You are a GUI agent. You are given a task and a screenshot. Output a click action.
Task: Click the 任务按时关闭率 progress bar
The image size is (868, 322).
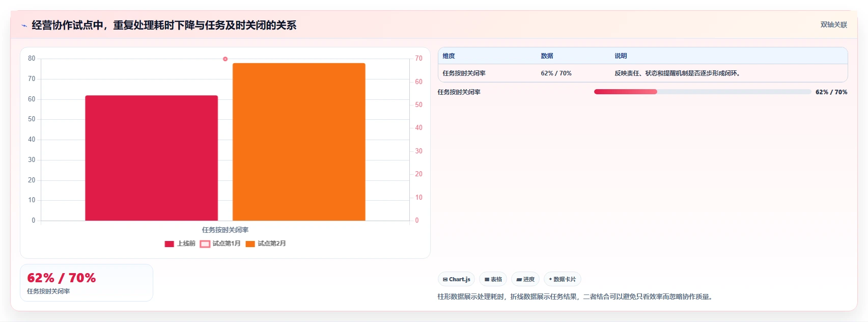703,92
